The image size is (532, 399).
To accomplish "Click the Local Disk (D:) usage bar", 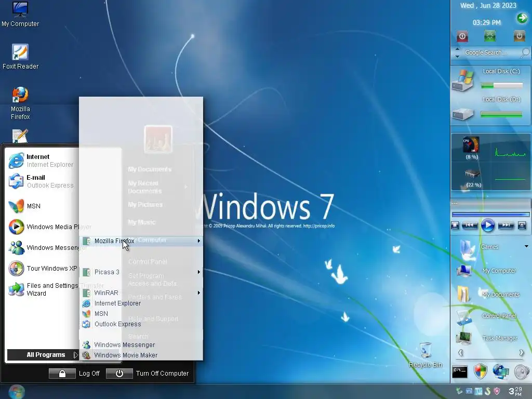I will click(x=501, y=114).
